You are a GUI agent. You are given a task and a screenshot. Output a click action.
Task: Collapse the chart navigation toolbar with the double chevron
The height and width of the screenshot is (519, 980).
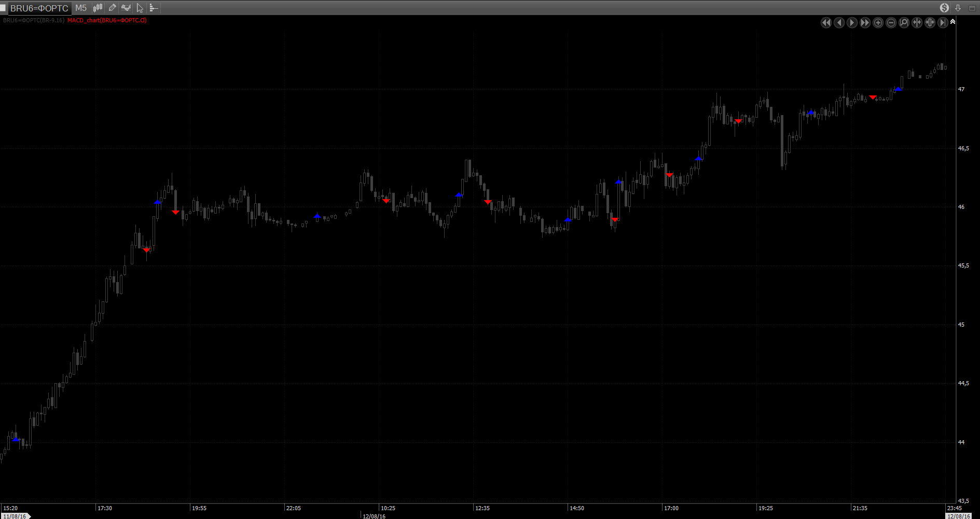tap(953, 22)
